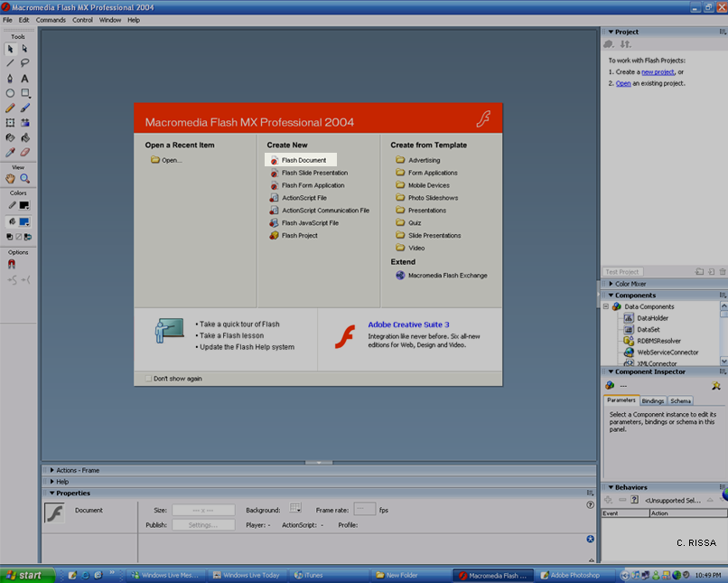This screenshot has width=728, height=583.
Task: Click the Frame rate input field
Action: (x=365, y=509)
